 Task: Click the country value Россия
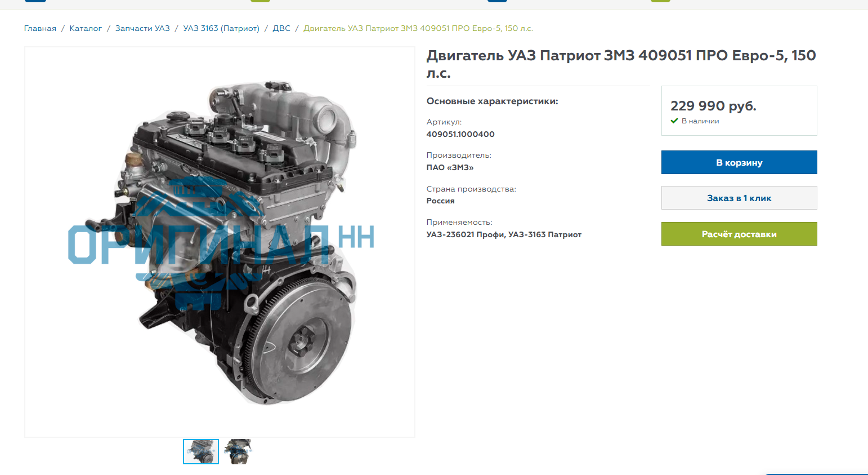pyautogui.click(x=440, y=201)
